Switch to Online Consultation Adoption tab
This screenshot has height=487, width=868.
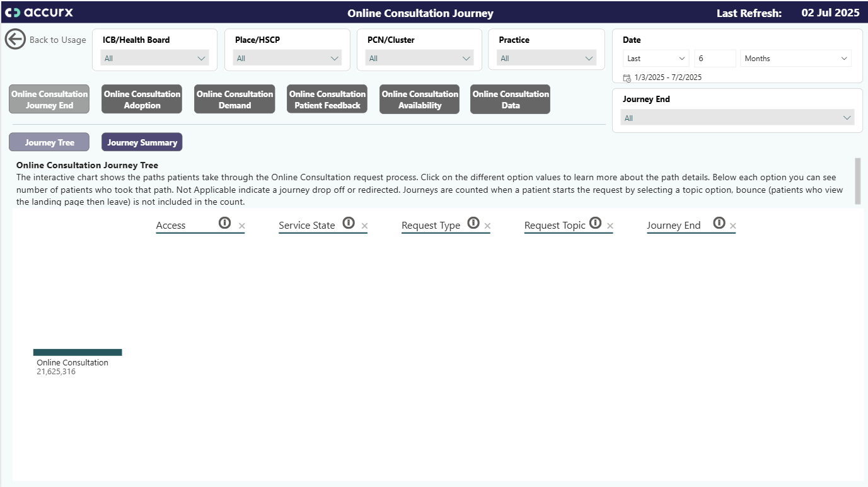click(142, 100)
